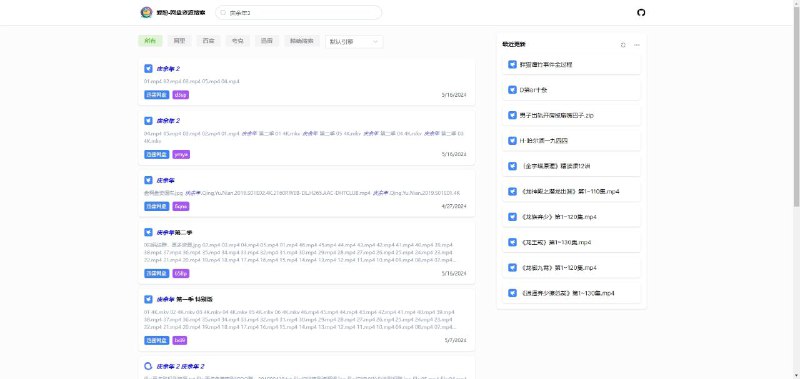
Task: Open the 《金字塔原理》精读课12讲 sidebar item
Action: coord(571,166)
